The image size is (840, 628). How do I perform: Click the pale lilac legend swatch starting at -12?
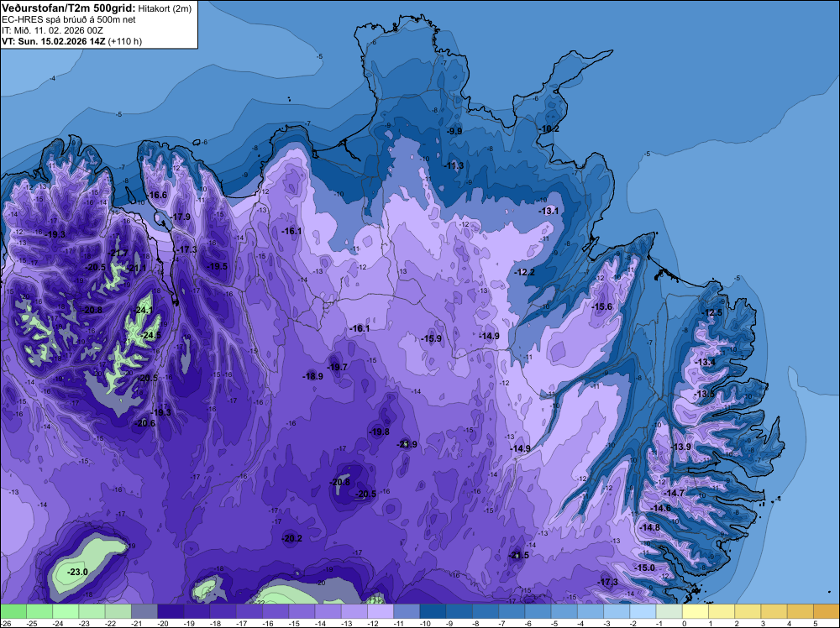[381, 611]
